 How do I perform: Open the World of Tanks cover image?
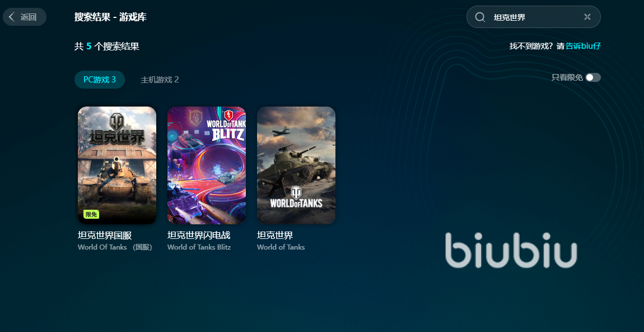coord(296,165)
